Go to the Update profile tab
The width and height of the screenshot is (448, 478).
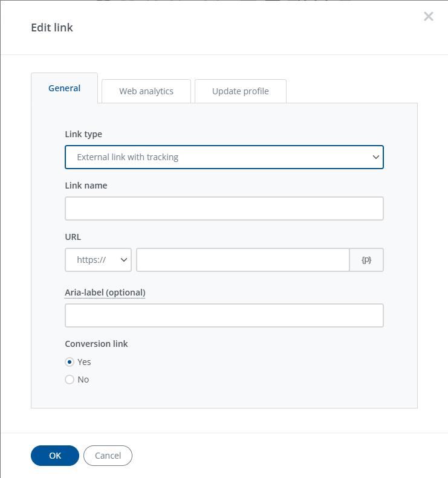click(x=241, y=91)
